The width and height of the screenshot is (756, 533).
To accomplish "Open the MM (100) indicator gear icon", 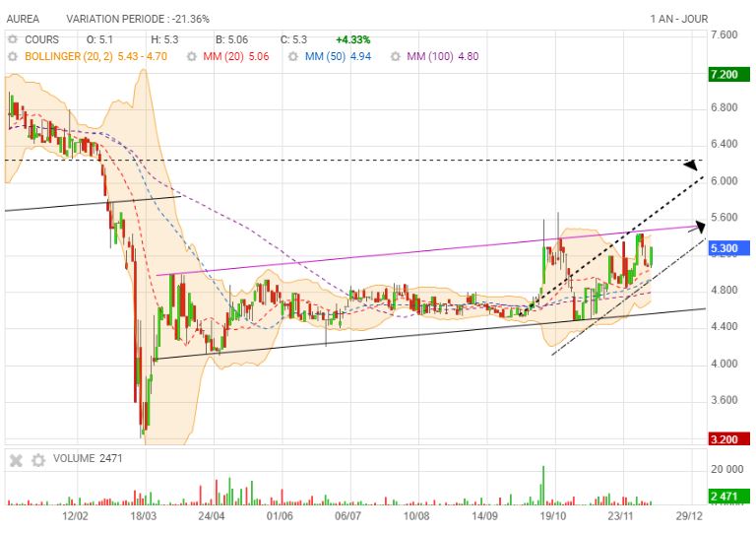I will 395,57.
